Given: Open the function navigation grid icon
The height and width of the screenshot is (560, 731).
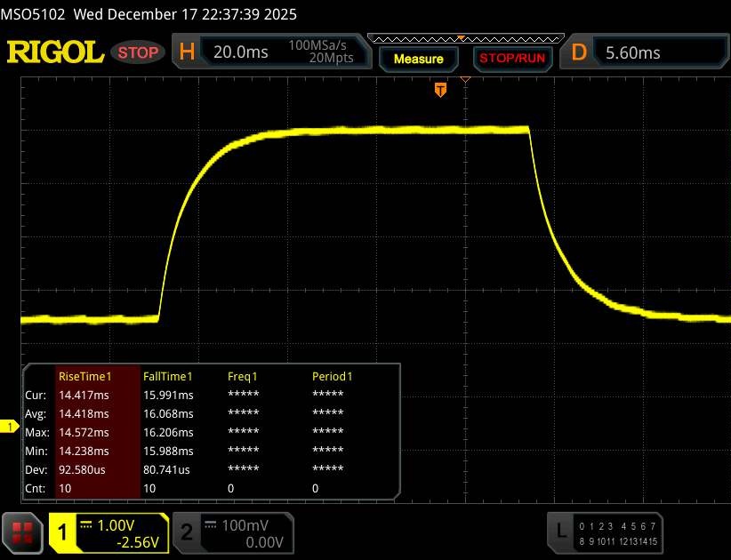Looking at the screenshot, I should 24,532.
